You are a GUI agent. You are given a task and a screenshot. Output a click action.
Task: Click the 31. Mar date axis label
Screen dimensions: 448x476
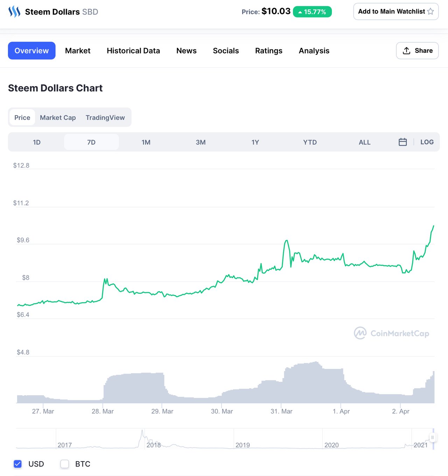point(281,411)
